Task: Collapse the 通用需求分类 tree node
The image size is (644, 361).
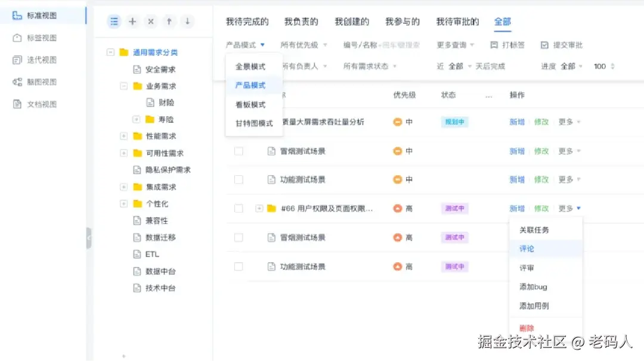Action: pos(110,52)
